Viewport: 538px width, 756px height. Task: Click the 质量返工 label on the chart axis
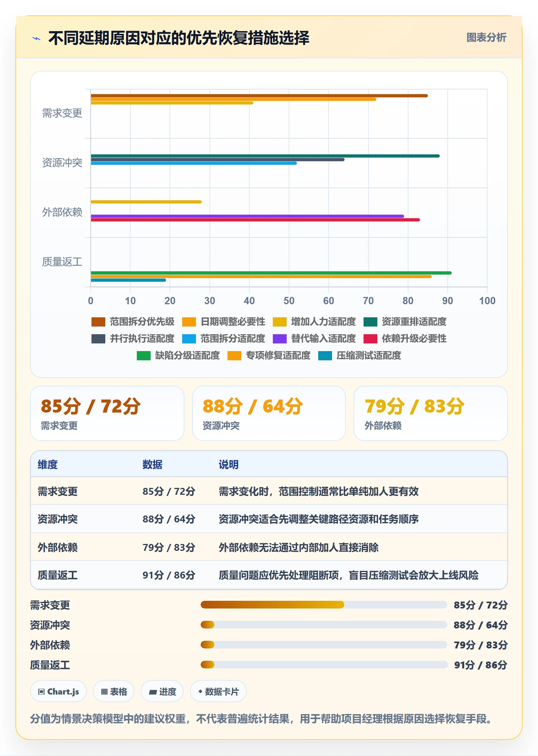[62, 262]
